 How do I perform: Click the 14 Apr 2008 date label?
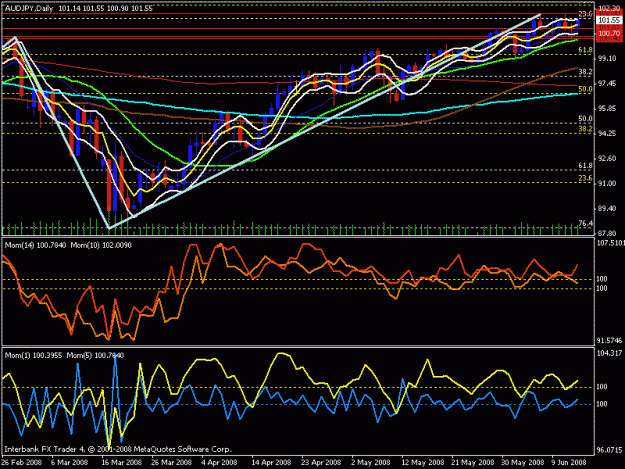coord(271,462)
